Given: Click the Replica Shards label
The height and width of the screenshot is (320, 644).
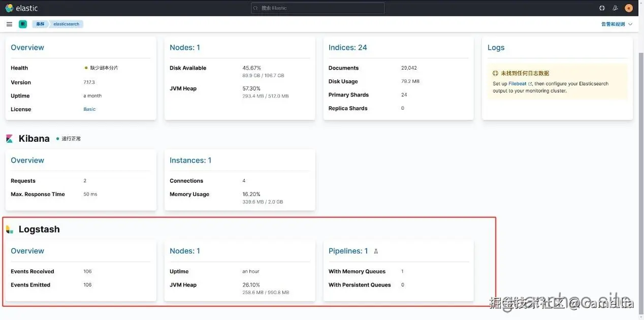Looking at the screenshot, I should pyautogui.click(x=348, y=108).
